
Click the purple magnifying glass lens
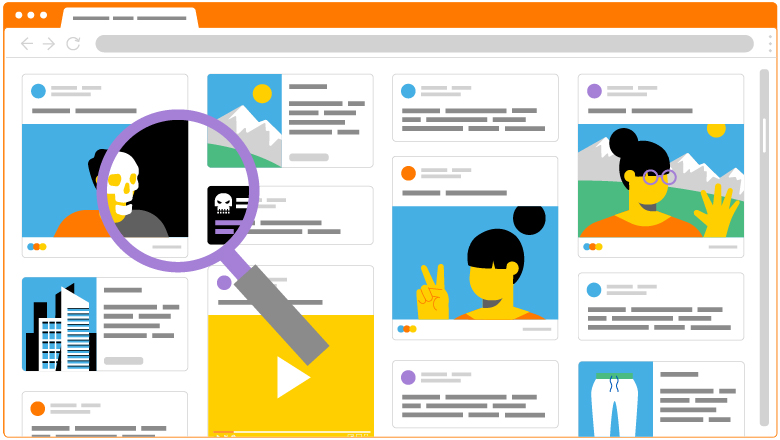pos(178,184)
